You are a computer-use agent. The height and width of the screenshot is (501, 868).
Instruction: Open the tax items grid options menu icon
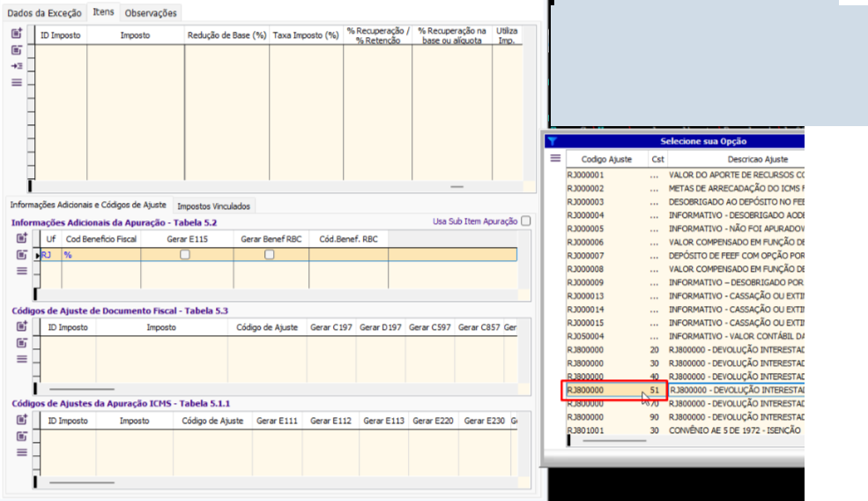point(17,83)
